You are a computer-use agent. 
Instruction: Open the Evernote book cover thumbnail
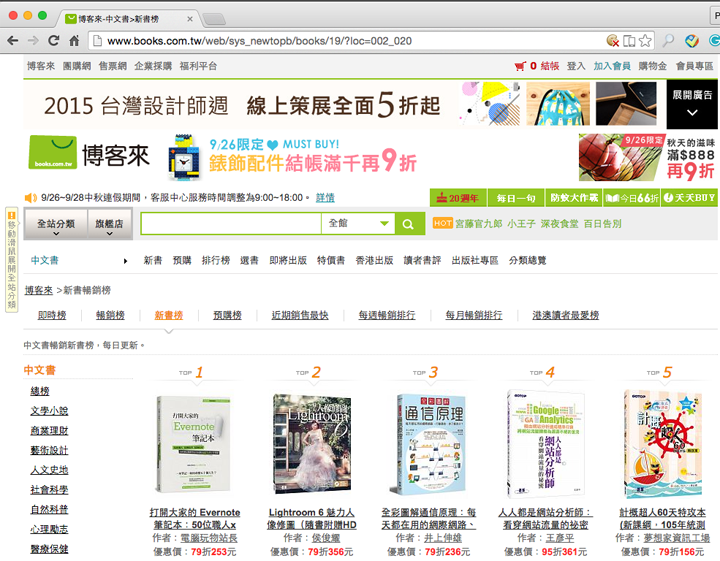point(194,444)
